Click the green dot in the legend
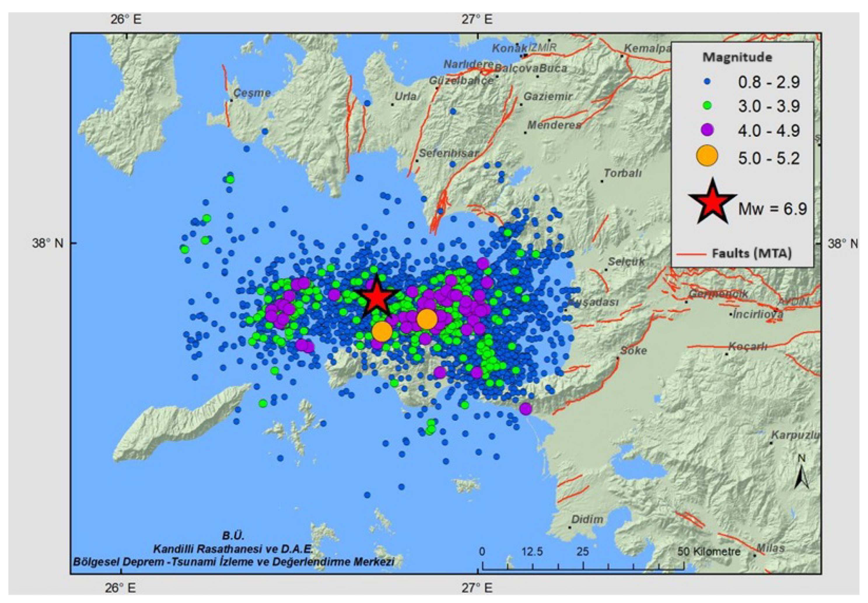868x603 pixels. (x=707, y=105)
